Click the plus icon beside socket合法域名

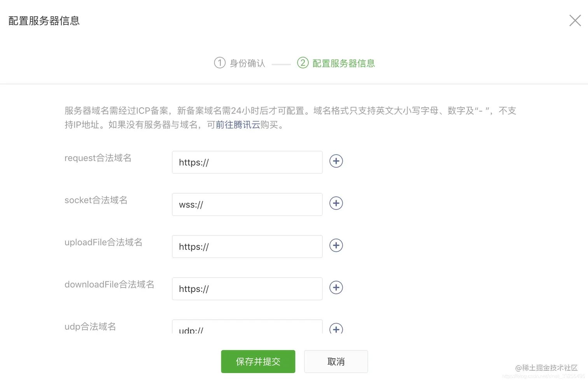(x=336, y=203)
